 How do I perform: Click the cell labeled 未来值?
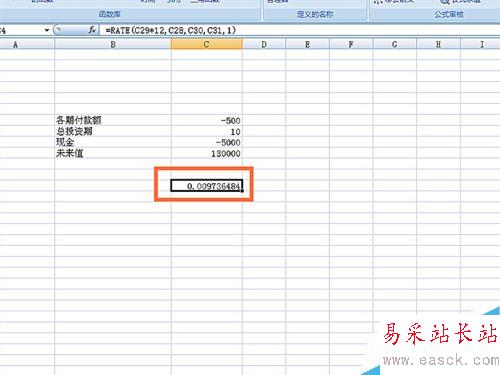pos(113,153)
